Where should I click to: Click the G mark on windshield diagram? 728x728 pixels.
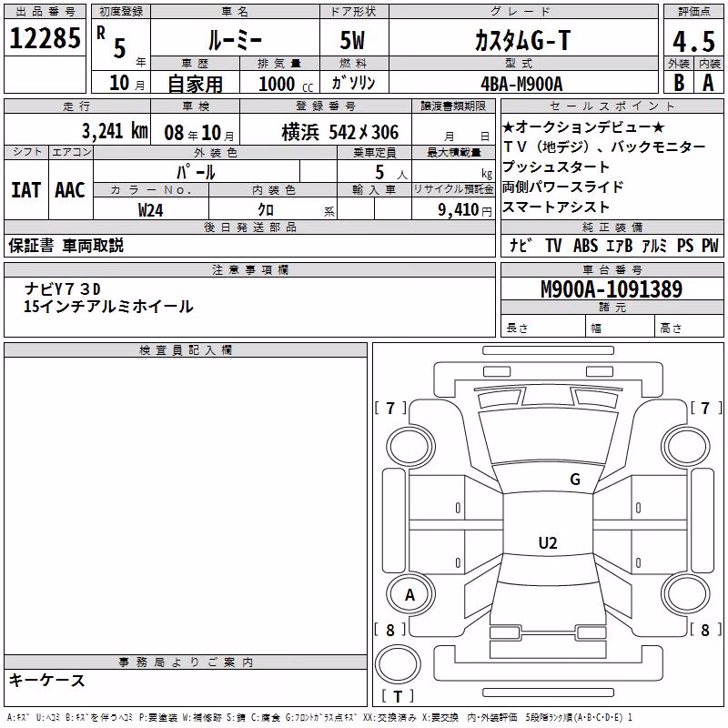click(x=575, y=480)
